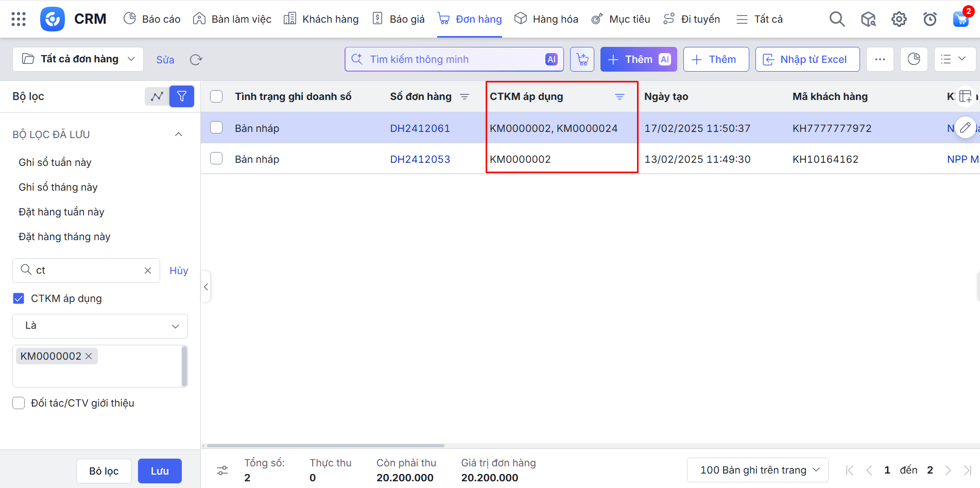Open the 100 Bản ghi trên trang dropdown
This screenshot has height=488, width=980.
click(758, 470)
